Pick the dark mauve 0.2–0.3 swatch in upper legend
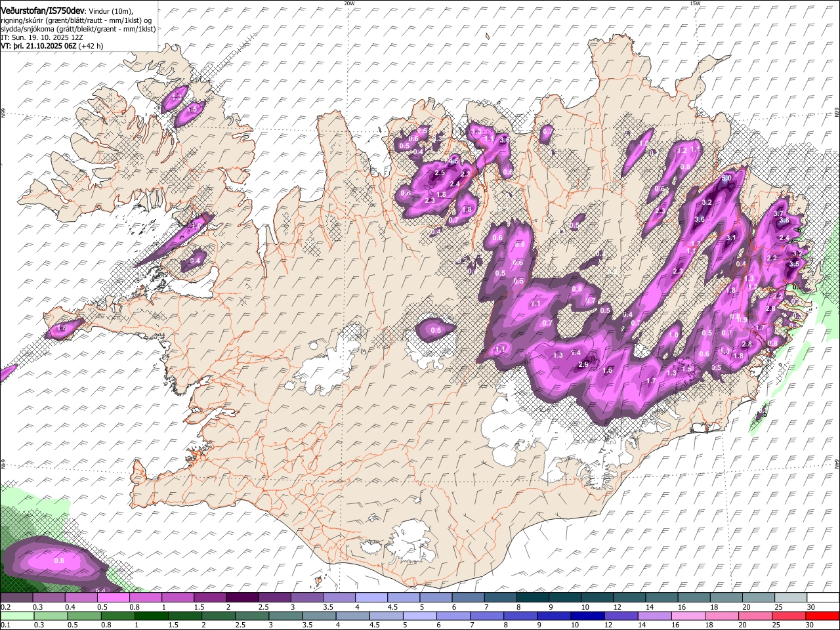840x630 pixels. coord(17,598)
